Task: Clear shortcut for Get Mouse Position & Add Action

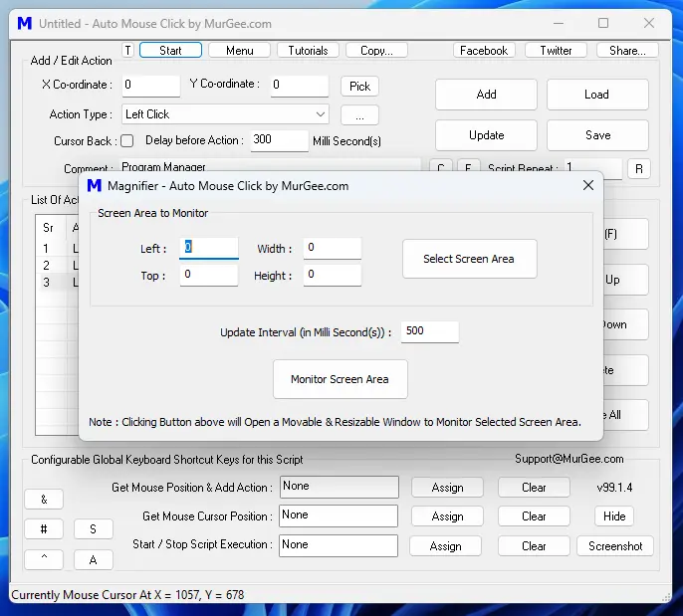Action: pos(534,488)
